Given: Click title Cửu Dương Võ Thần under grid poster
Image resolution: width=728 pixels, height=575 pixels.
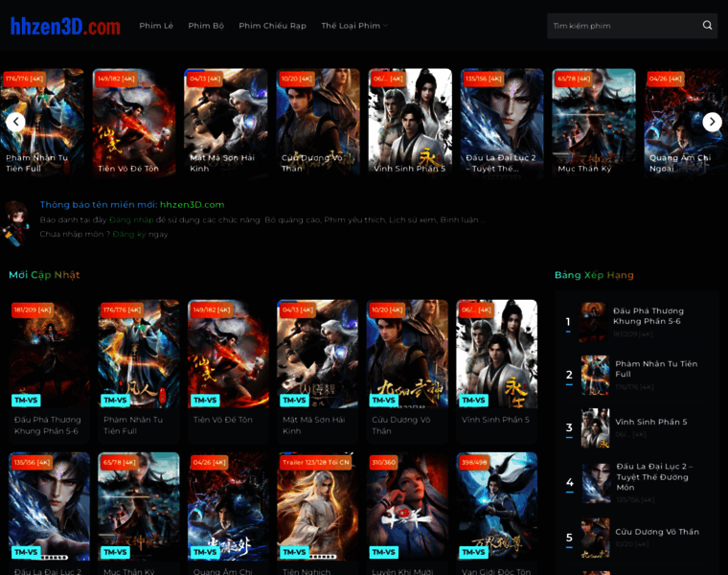Looking at the screenshot, I should click(401, 425).
